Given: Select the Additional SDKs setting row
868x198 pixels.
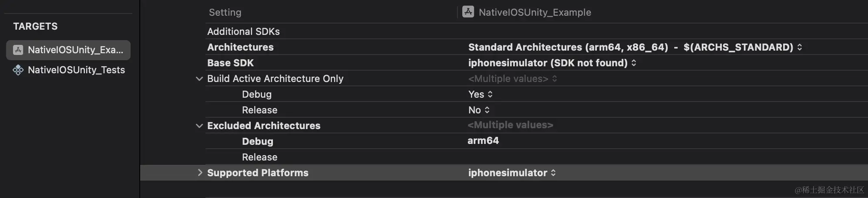Looking at the screenshot, I should click(x=536, y=31).
